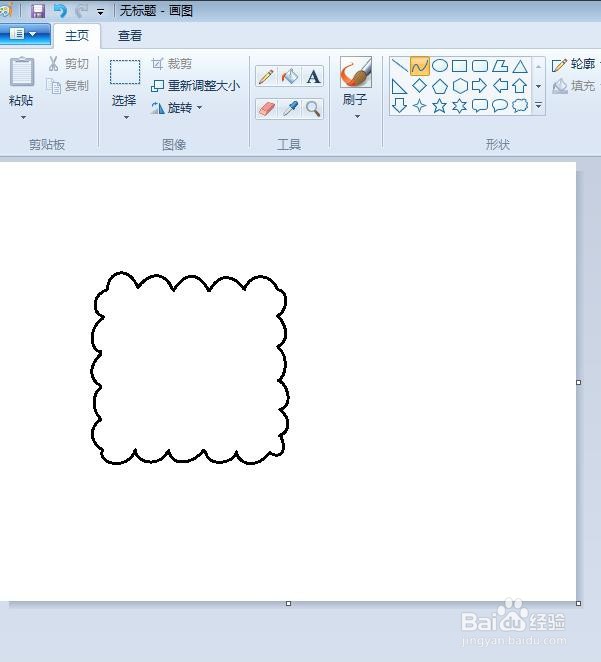Click 重新调整大小 button
This screenshot has width=601, height=662.
(195, 86)
